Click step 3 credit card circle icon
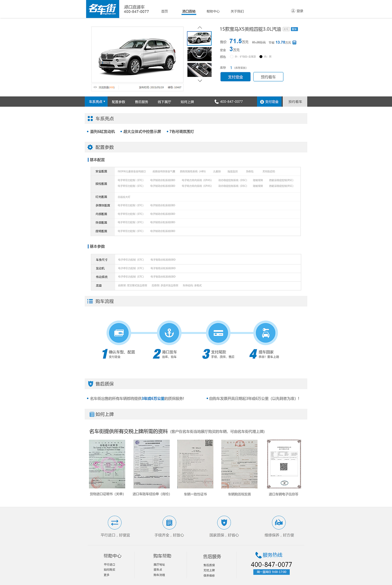This screenshot has height=585, width=392. coord(218,333)
